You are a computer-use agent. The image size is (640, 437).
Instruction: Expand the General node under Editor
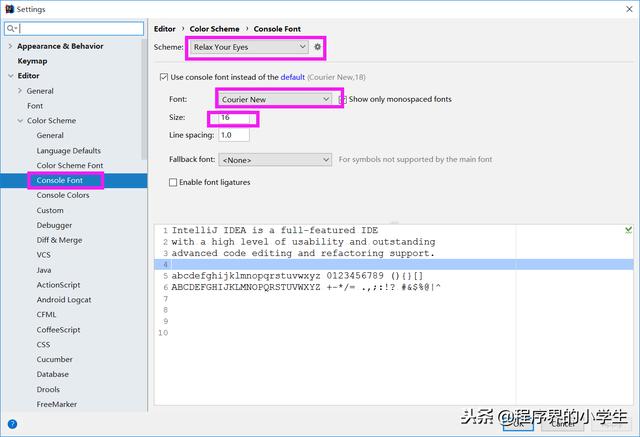[x=20, y=91]
